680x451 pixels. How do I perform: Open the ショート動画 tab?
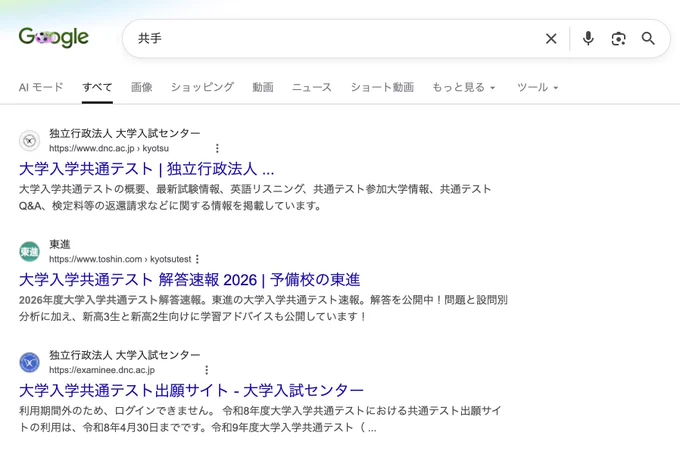pyautogui.click(x=382, y=87)
